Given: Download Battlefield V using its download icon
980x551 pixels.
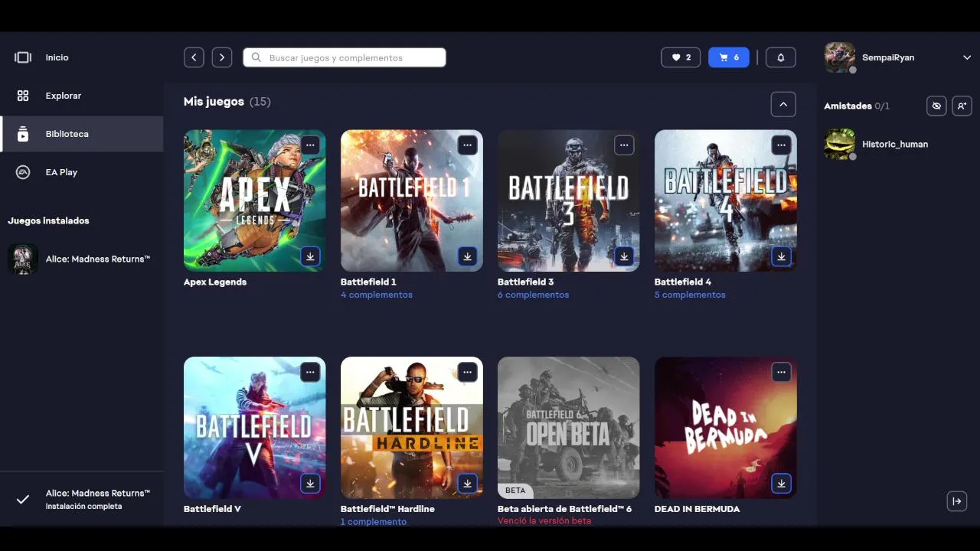Looking at the screenshot, I should (310, 484).
